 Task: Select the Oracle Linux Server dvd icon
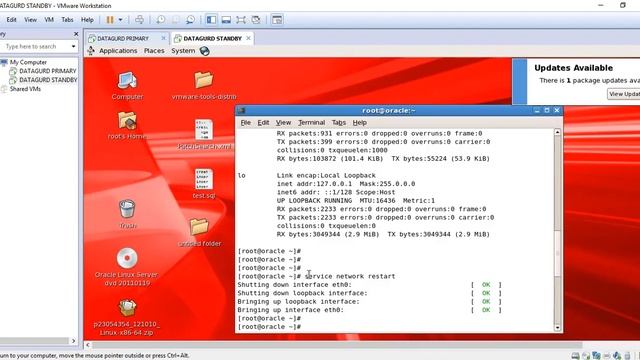tap(127, 267)
